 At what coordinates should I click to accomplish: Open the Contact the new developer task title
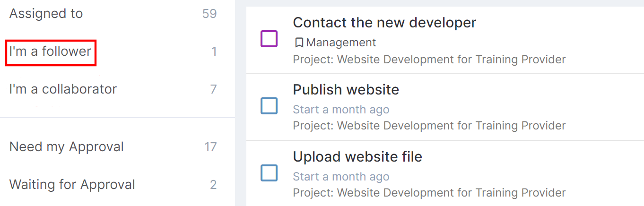click(384, 22)
